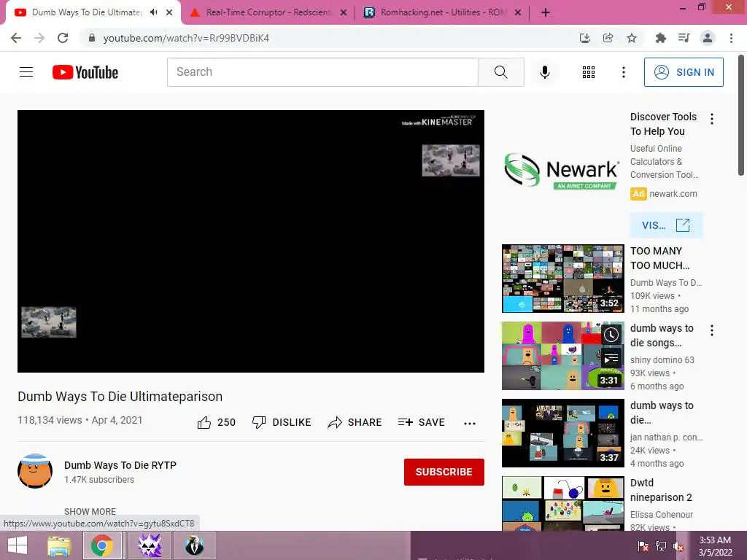Open newark.com advertiser link
747x560 pixels.
(673, 194)
